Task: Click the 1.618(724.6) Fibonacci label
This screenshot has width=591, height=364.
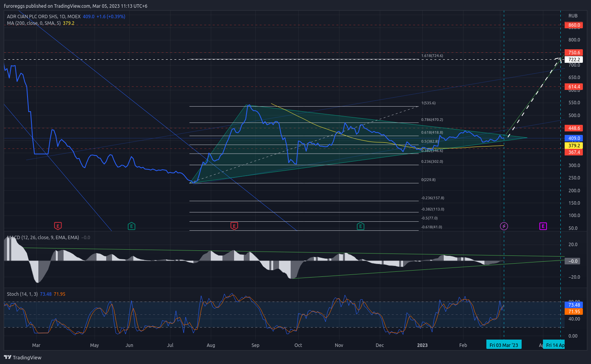Action: pos(432,56)
